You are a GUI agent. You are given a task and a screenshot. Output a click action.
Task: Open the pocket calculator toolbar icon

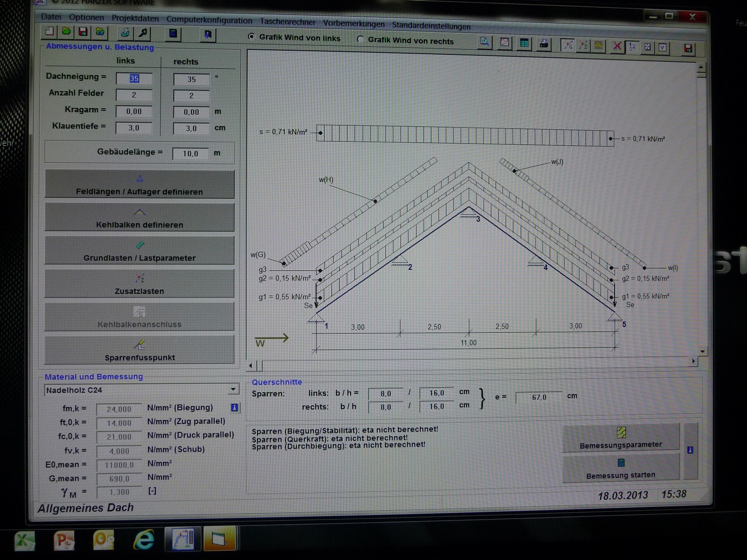(x=173, y=34)
